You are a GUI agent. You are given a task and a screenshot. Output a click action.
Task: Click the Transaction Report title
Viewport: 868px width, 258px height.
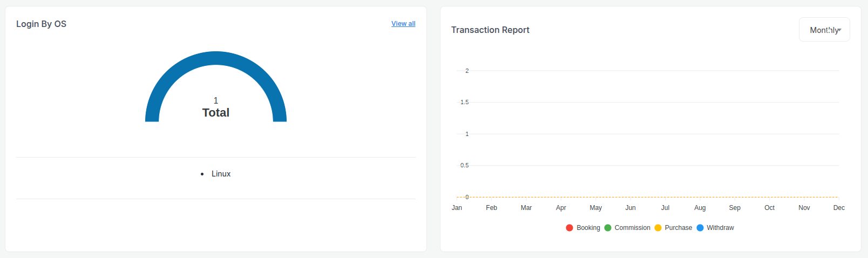click(490, 30)
